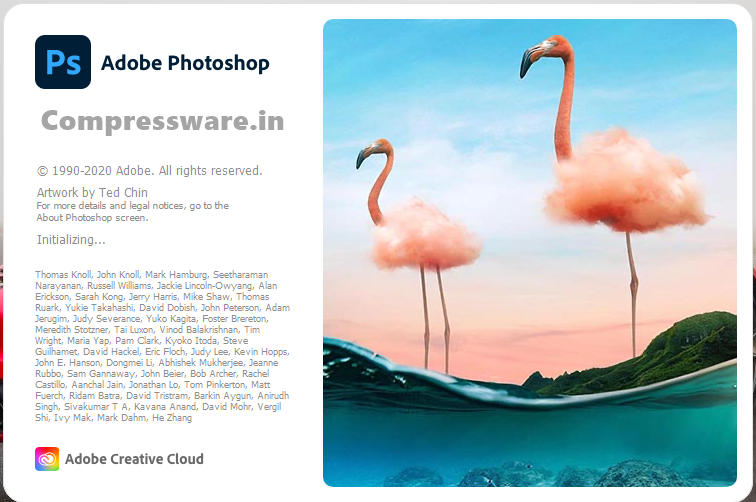Select the copyright line "1990-2020 Adobe. All rights reserved."

pyautogui.click(x=149, y=171)
